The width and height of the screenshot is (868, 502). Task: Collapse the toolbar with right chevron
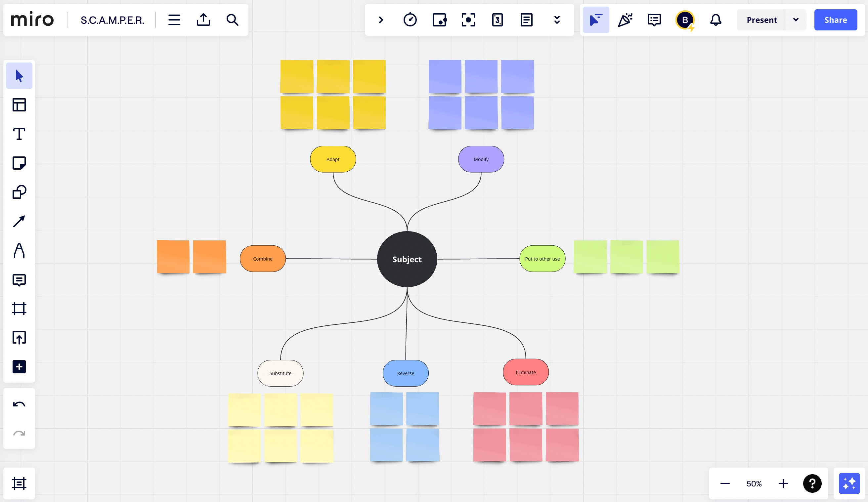point(381,20)
